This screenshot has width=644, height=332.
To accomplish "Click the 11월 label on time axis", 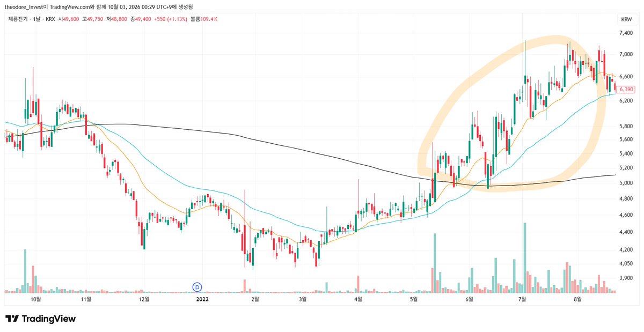I will click(x=85, y=299).
